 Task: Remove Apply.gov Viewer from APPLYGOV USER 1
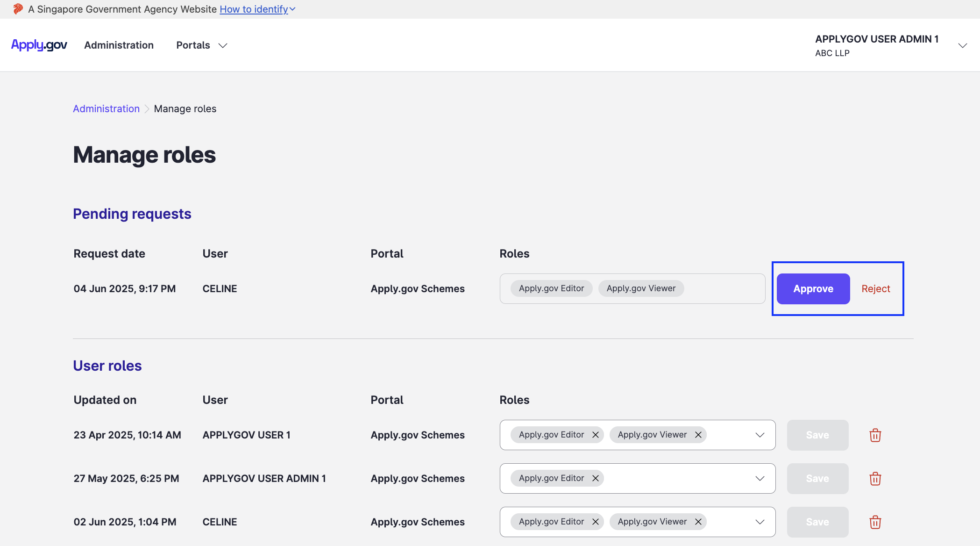coord(698,435)
